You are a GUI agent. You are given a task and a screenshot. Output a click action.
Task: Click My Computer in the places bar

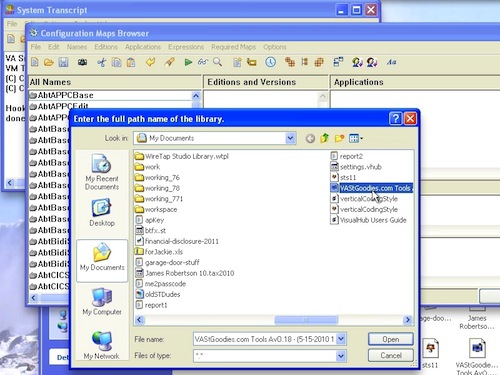(x=102, y=302)
